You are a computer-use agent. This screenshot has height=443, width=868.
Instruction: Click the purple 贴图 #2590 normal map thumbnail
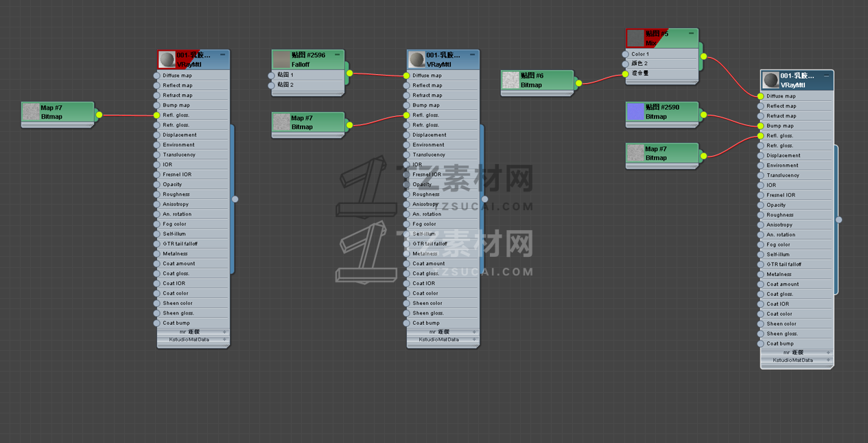pyautogui.click(x=635, y=112)
